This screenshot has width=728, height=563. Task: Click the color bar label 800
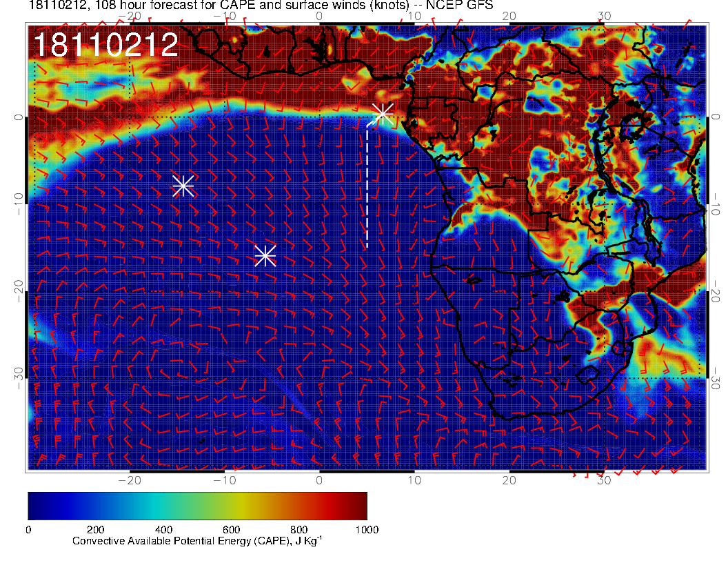coord(299,530)
